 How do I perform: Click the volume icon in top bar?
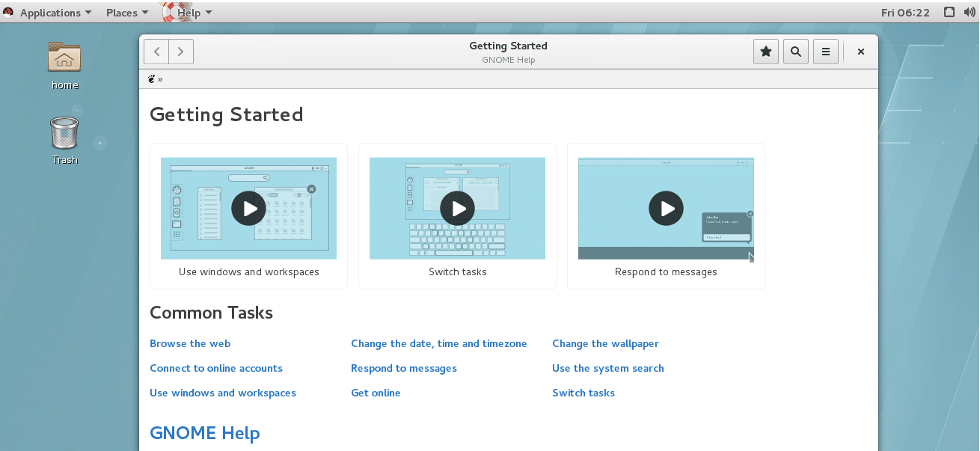click(969, 12)
